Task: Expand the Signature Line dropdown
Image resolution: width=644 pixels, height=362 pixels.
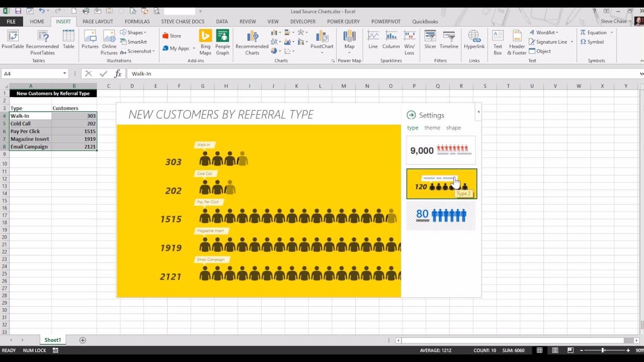Action: (572, 42)
